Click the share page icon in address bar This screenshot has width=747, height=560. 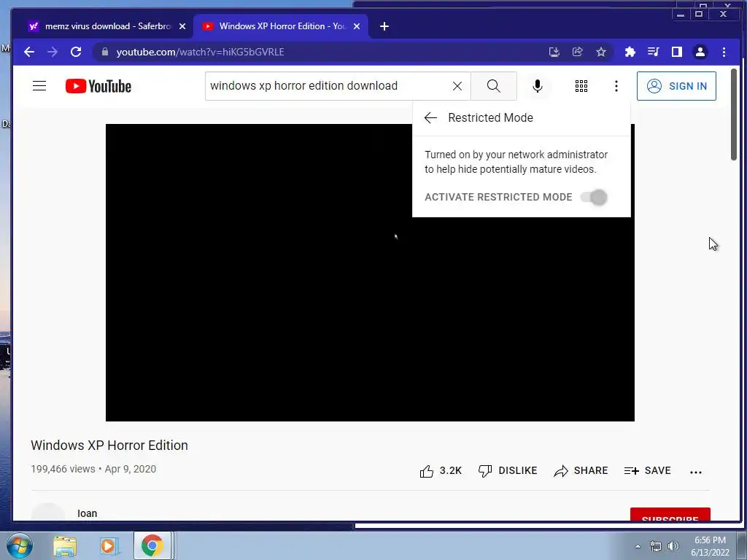(578, 52)
